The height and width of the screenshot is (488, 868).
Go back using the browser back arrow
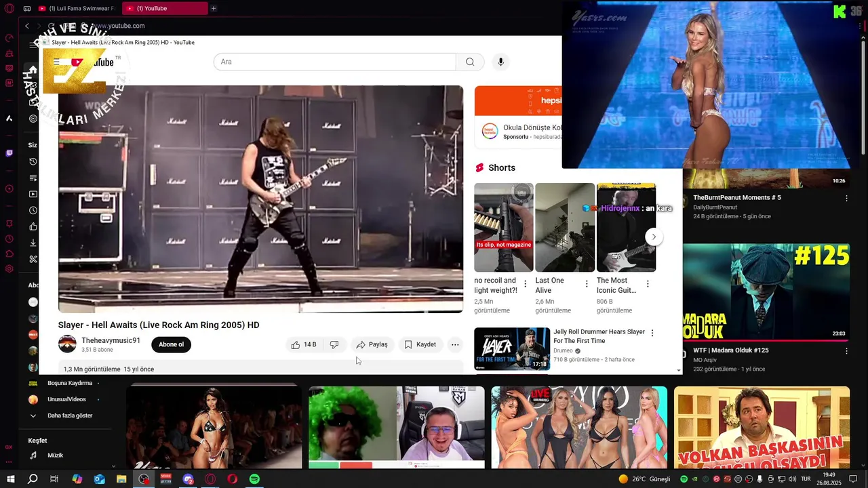(27, 26)
